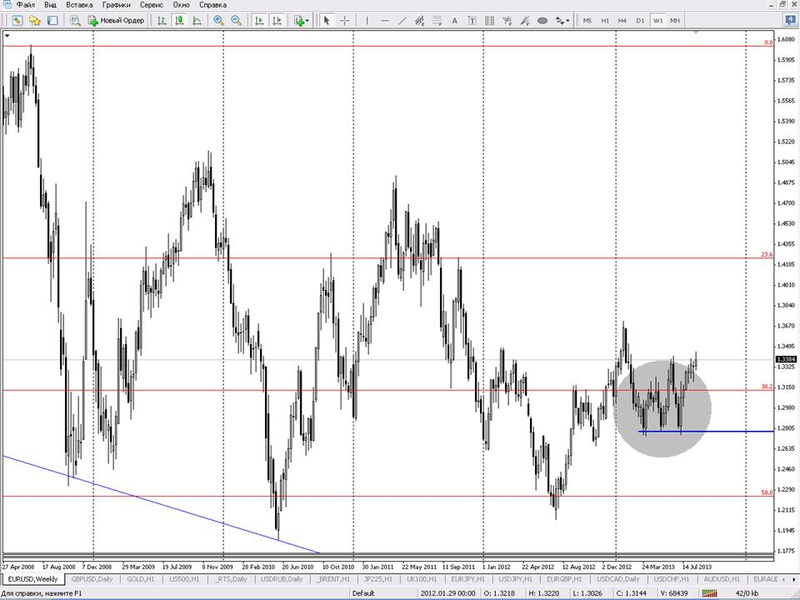
Task: Switch to the GBPUSD,Daily chart tab
Action: pos(92,580)
